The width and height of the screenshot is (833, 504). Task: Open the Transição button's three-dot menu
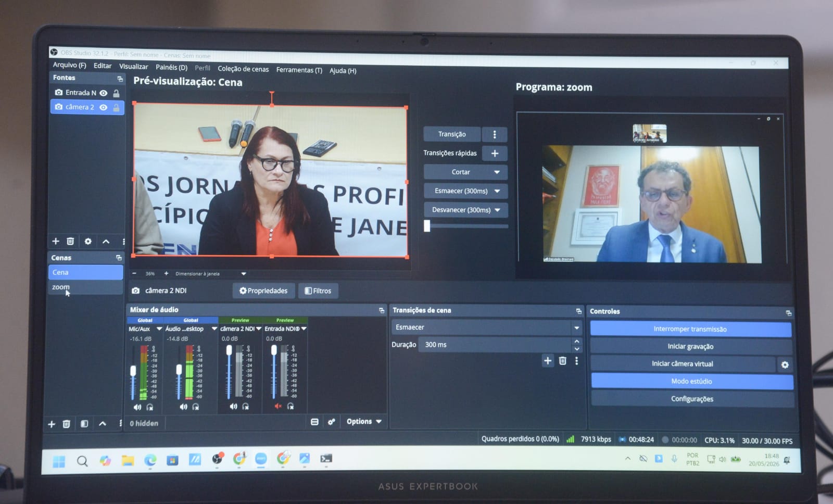coord(495,135)
